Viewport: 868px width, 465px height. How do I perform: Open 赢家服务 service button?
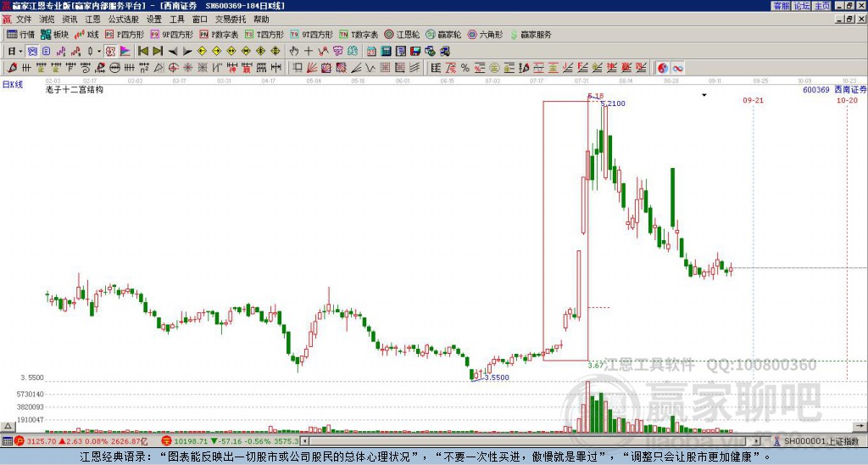tap(531, 34)
